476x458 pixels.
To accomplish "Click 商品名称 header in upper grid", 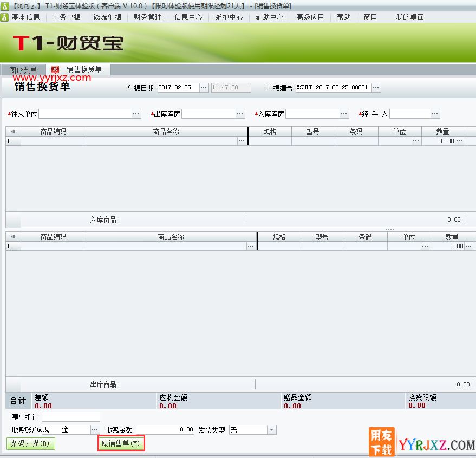I will click(x=166, y=132).
